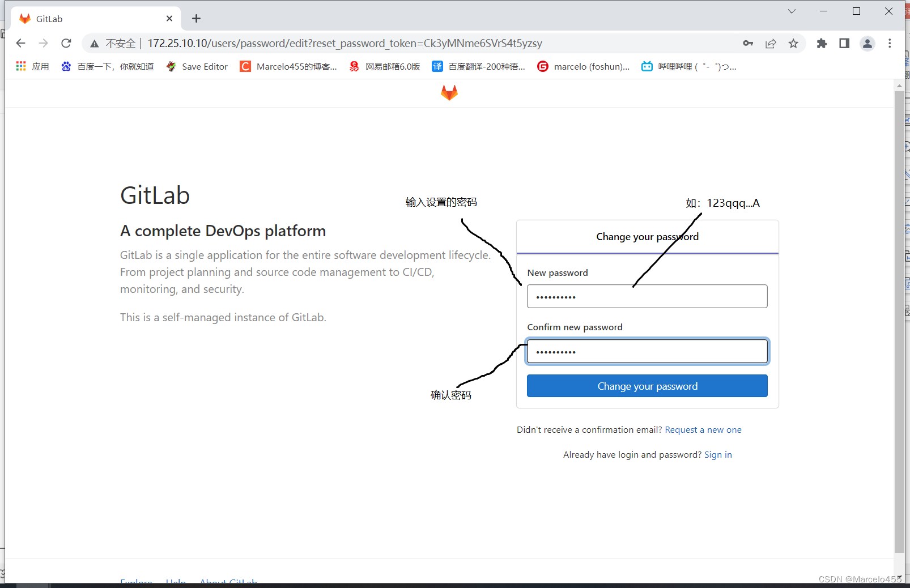910x588 pixels.
Task: Go forward with the forward arrow
Action: pos(43,43)
